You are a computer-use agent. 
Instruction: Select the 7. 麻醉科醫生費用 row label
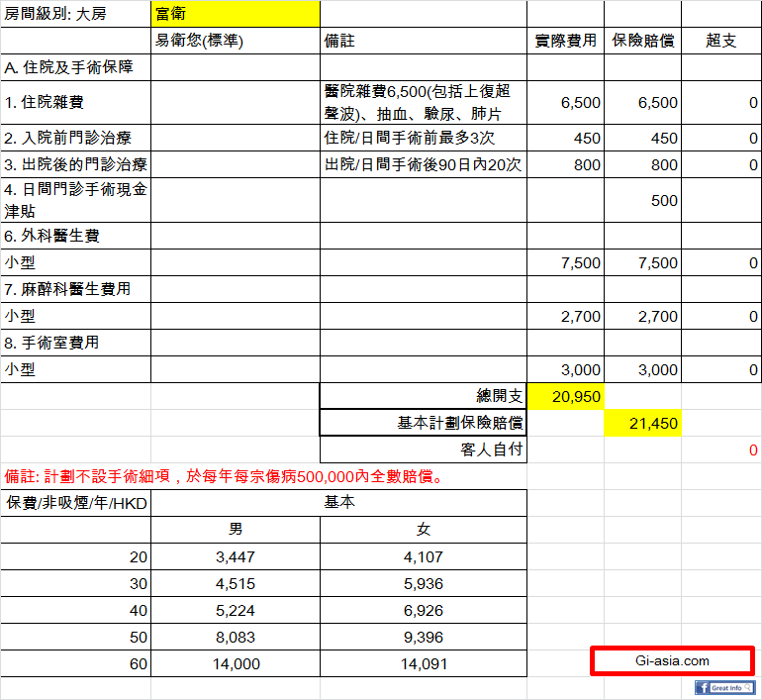(76, 289)
